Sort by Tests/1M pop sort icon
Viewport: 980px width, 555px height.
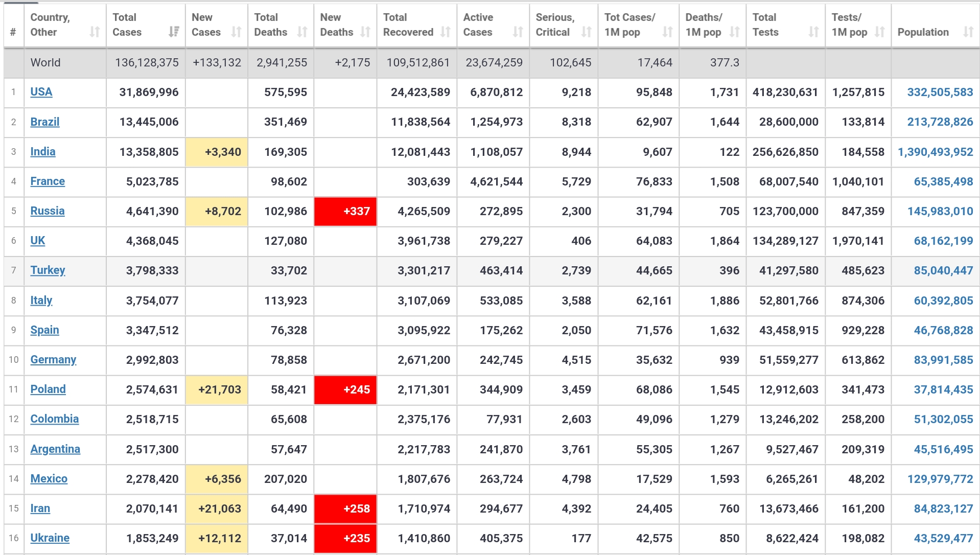click(880, 32)
